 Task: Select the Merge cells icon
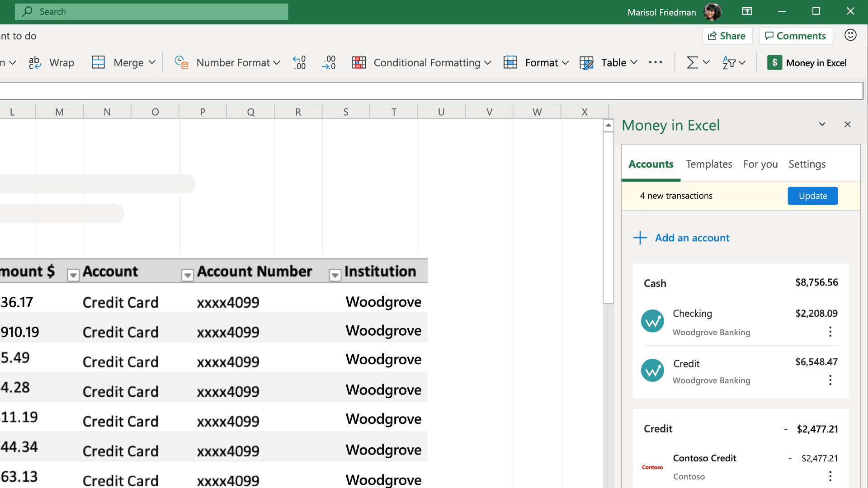click(98, 62)
